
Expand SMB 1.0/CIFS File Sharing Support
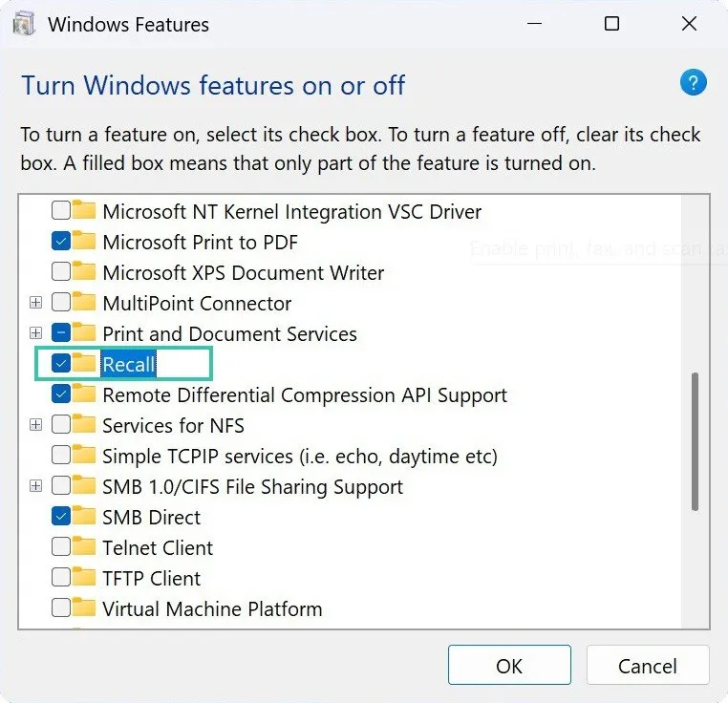[36, 486]
